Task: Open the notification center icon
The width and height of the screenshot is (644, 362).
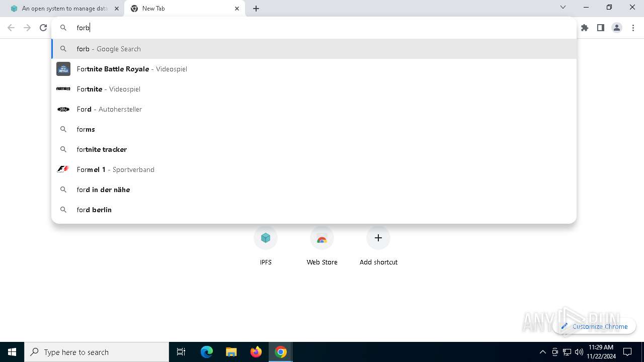Action: point(627,352)
